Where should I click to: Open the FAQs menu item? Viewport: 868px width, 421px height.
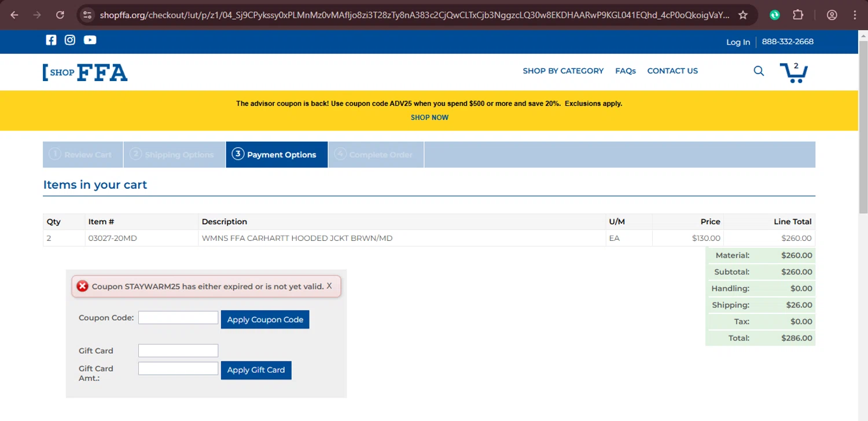click(x=626, y=71)
